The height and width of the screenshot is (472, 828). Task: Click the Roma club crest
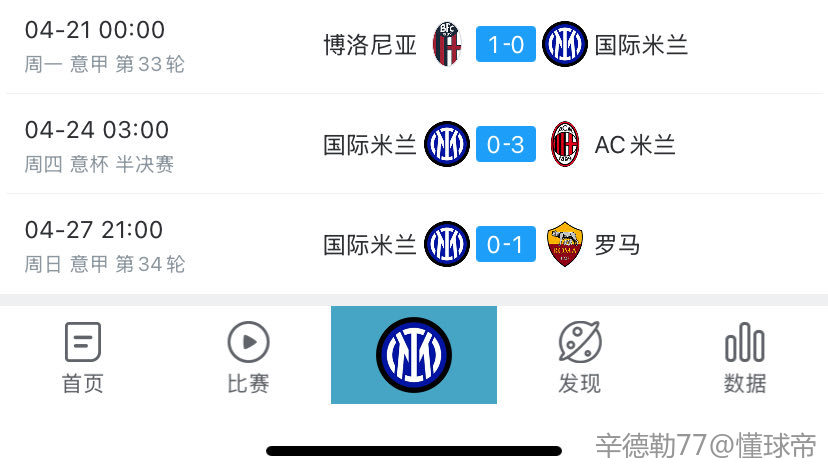pyautogui.click(x=564, y=244)
